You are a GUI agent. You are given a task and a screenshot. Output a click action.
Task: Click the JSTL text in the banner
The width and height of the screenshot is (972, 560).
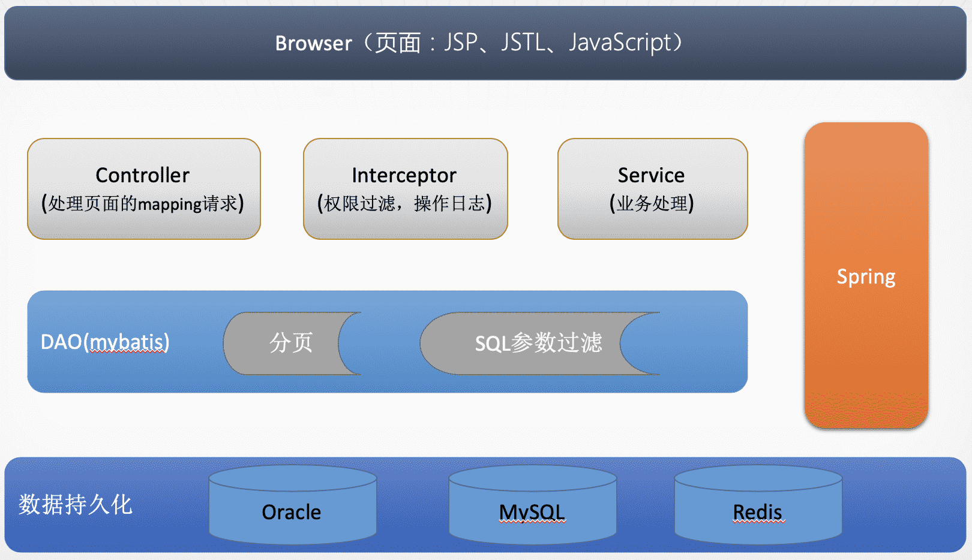pyautogui.click(x=523, y=43)
